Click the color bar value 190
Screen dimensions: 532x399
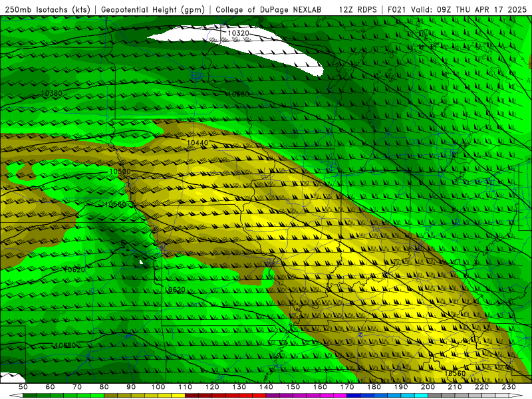click(x=401, y=387)
